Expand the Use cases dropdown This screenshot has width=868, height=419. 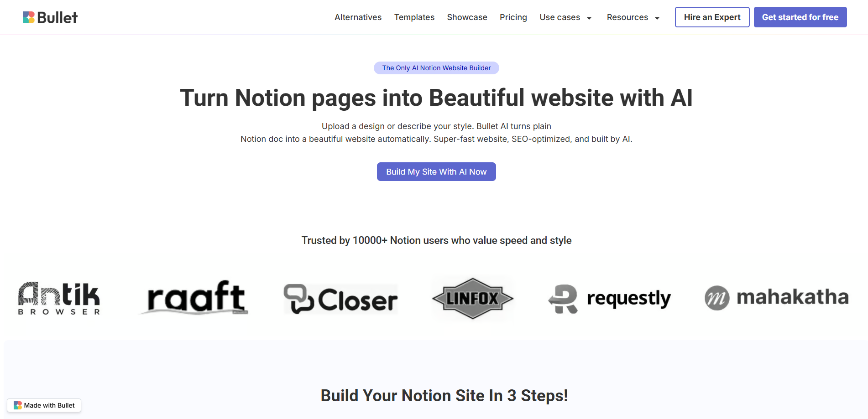pos(559,17)
